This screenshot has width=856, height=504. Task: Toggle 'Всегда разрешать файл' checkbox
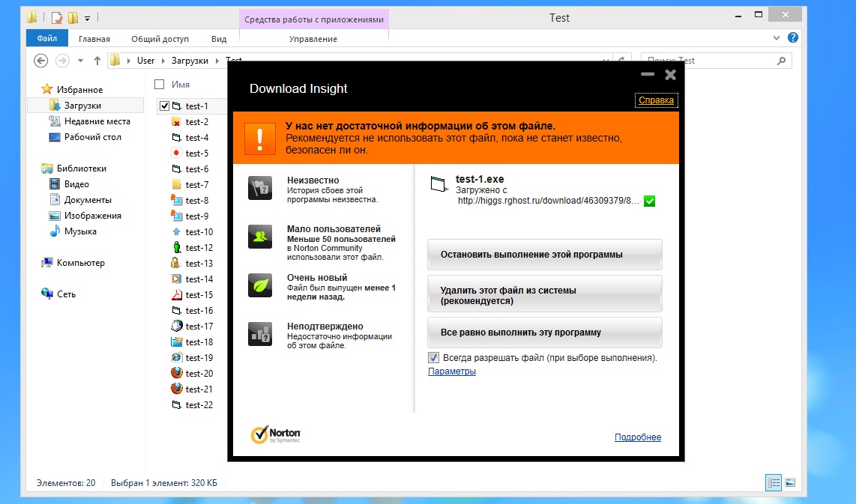[433, 358]
